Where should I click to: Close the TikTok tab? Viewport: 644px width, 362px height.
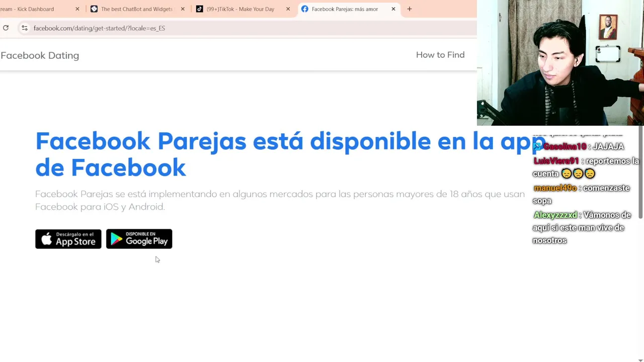[288, 9]
